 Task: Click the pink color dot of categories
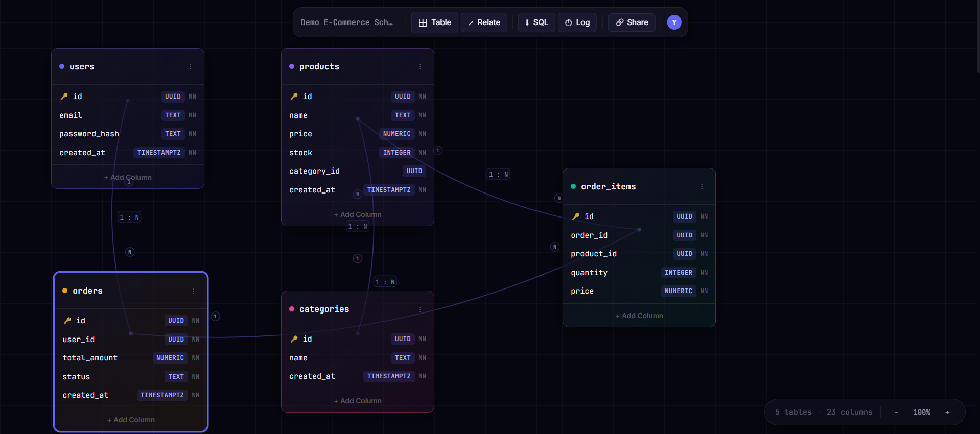[x=292, y=309]
